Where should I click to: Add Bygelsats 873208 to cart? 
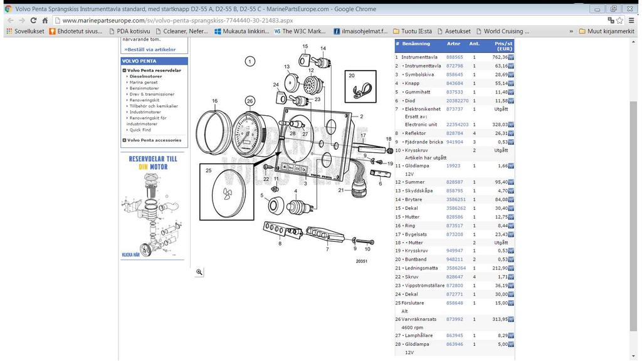[511, 235]
